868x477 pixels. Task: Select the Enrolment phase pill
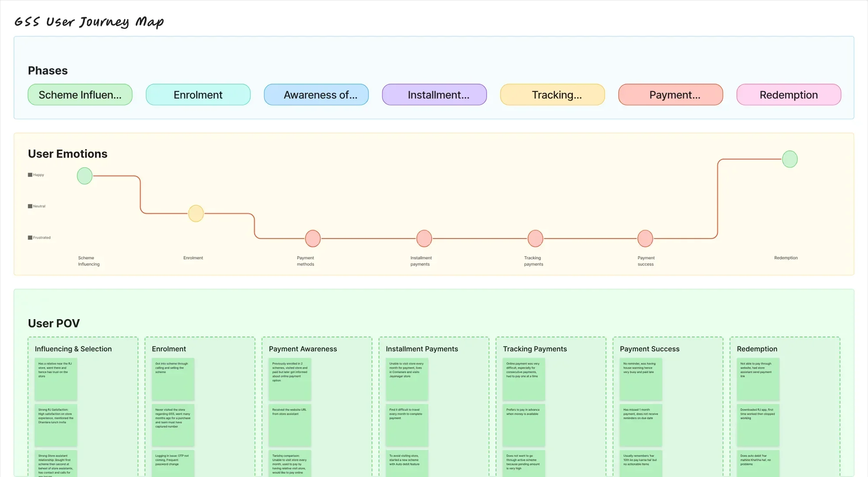198,95
